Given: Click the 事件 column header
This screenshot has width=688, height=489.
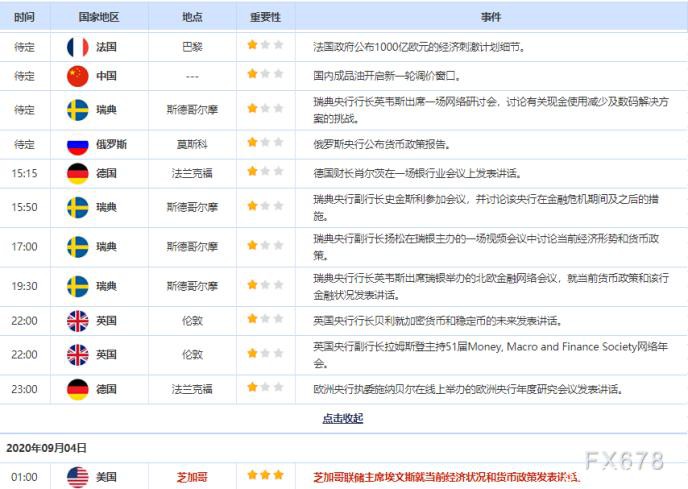Looking at the screenshot, I should pos(491,17).
